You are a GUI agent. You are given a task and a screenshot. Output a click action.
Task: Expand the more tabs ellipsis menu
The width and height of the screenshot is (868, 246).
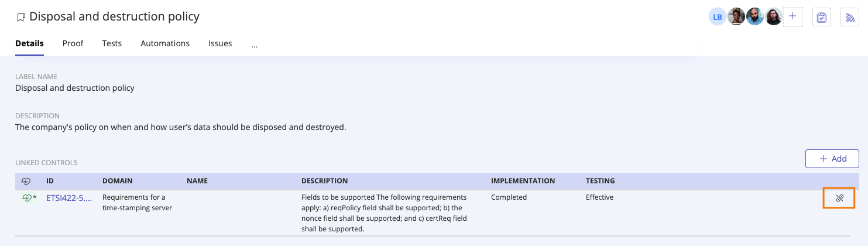(x=255, y=44)
